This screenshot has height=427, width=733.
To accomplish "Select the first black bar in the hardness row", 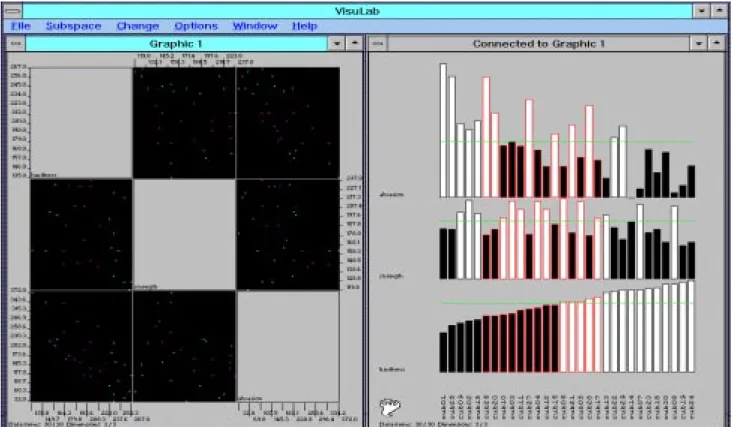I will click(x=443, y=352).
